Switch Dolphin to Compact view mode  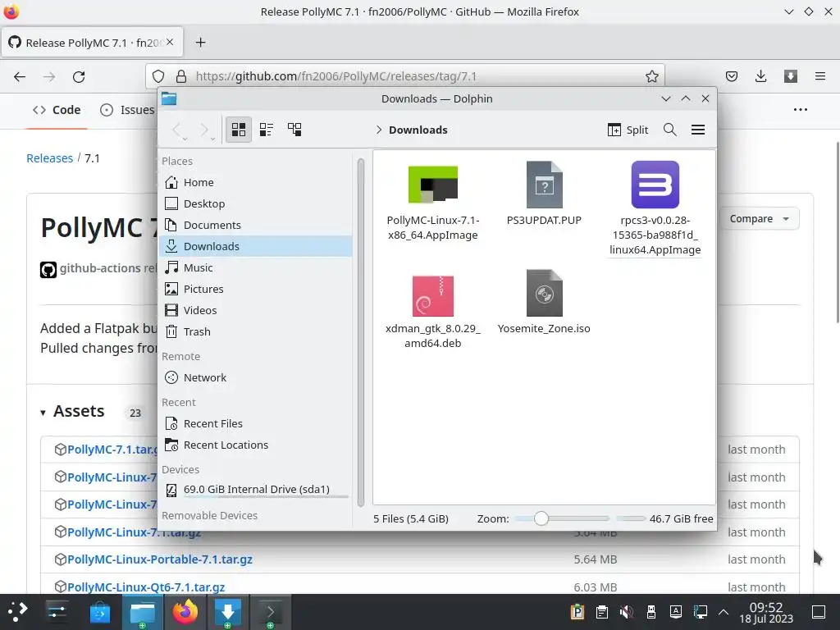[x=267, y=130]
